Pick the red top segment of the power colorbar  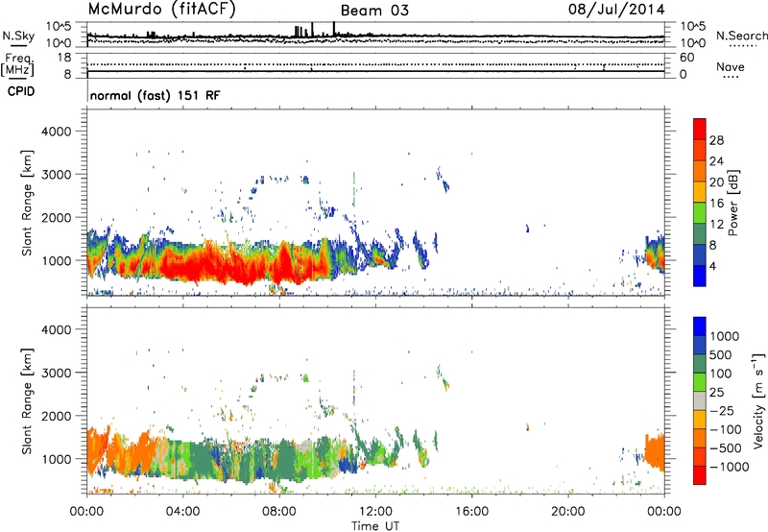(x=700, y=129)
